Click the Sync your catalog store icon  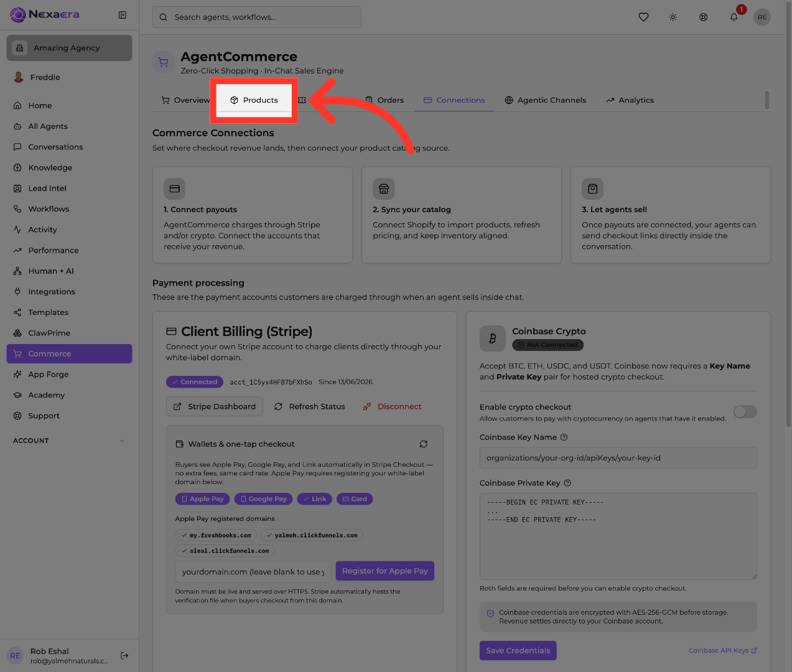tap(384, 189)
